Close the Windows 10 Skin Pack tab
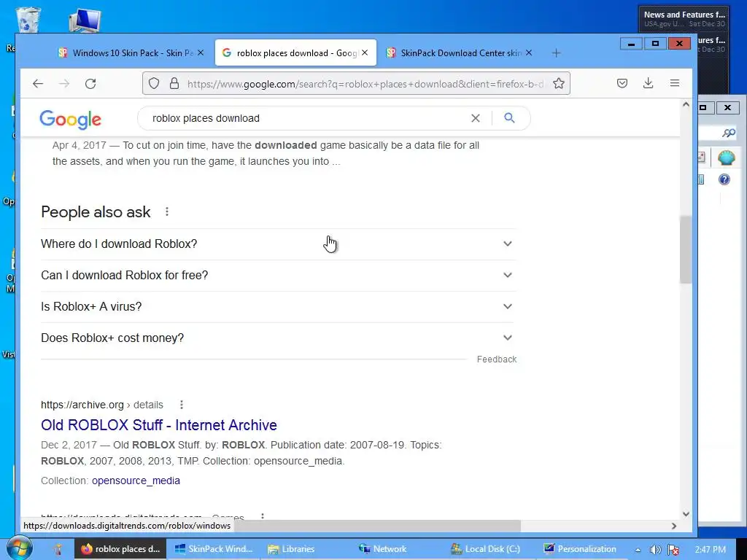Screen dimensions: 747x560 coord(201,52)
